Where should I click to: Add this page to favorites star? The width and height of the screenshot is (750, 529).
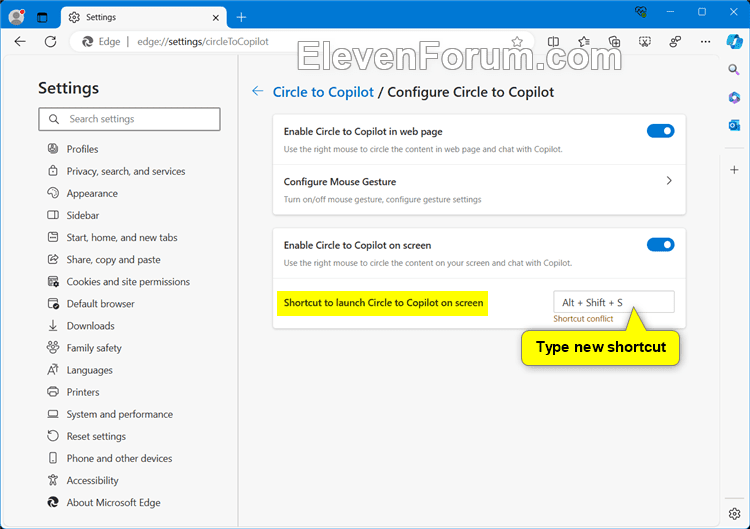[x=517, y=42]
